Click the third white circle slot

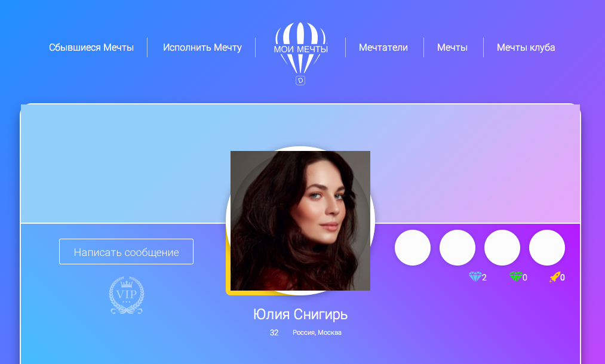[x=502, y=248]
